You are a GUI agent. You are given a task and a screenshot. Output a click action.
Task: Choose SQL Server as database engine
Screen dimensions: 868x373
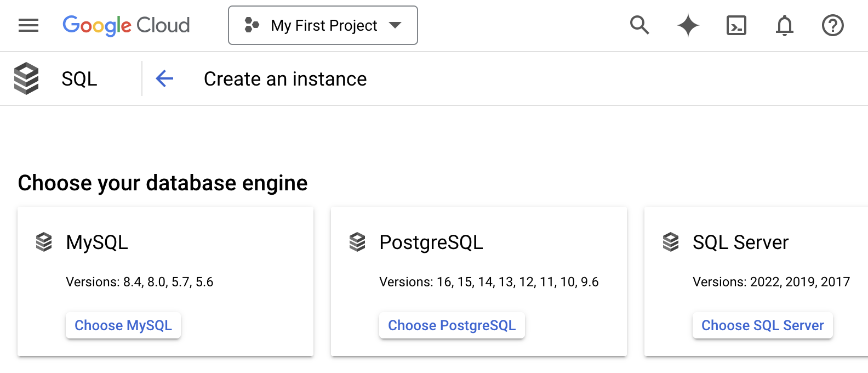pos(763,325)
